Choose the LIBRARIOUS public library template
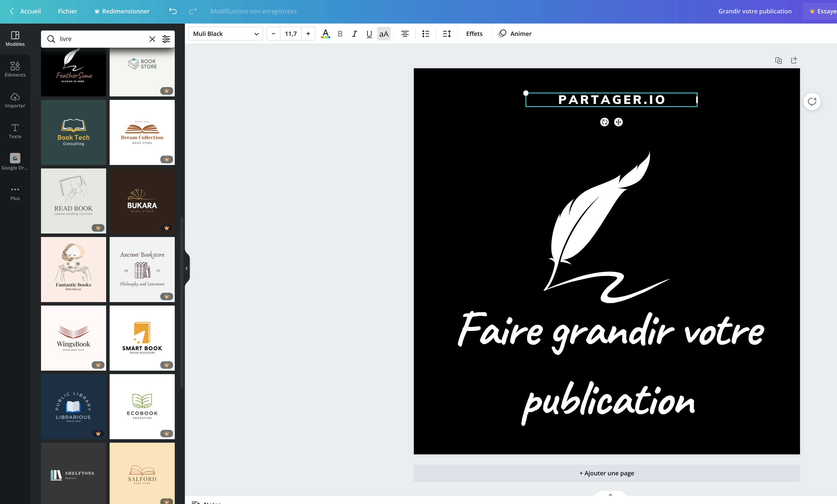The width and height of the screenshot is (837, 504). pos(73,407)
